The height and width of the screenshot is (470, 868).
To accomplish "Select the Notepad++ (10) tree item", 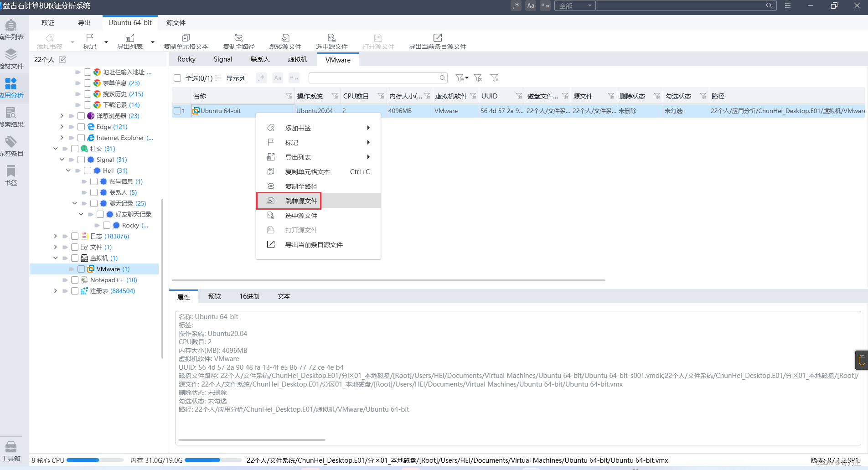I will pyautogui.click(x=114, y=280).
